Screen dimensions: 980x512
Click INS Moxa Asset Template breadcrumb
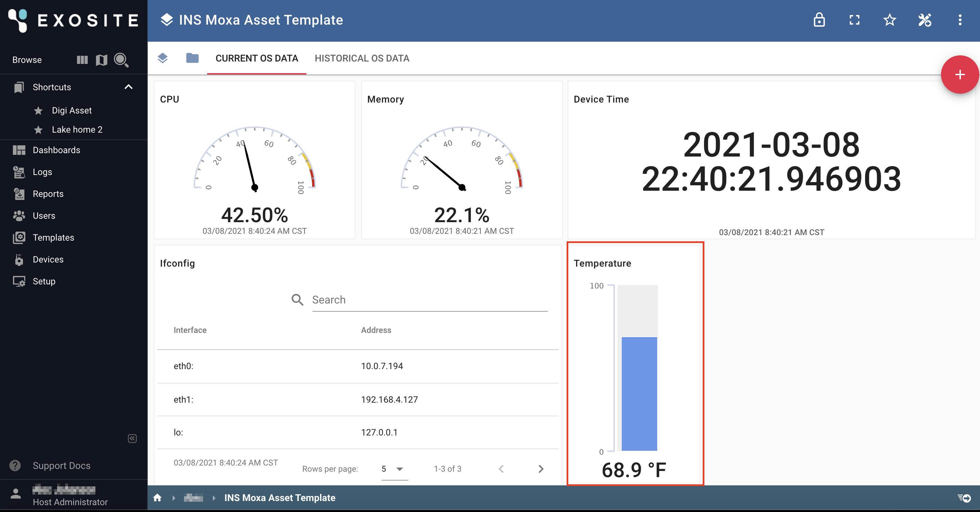point(280,498)
